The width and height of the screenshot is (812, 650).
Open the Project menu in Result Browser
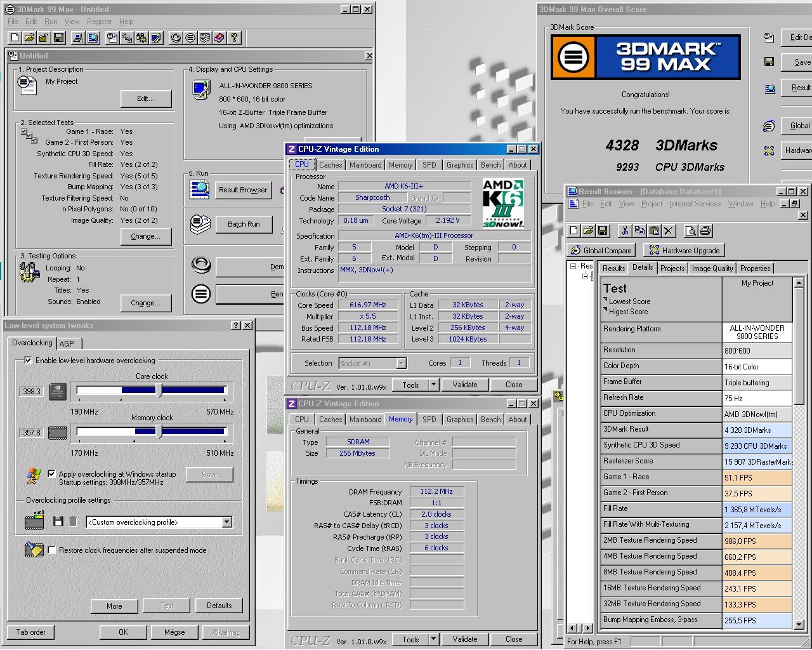[652, 204]
